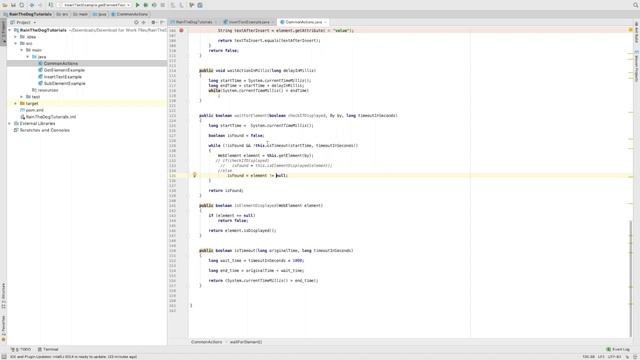Switch to the InsertTextExample.java tab
640x360 pixels.
(x=249, y=22)
